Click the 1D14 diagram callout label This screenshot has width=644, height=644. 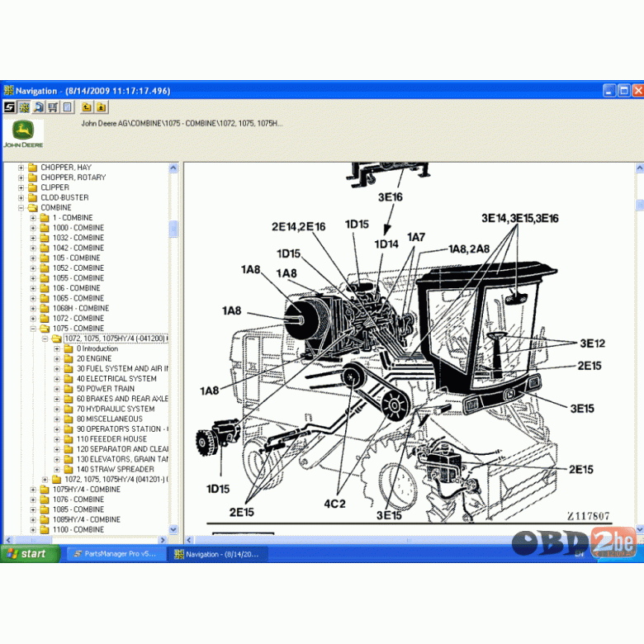coord(386,244)
